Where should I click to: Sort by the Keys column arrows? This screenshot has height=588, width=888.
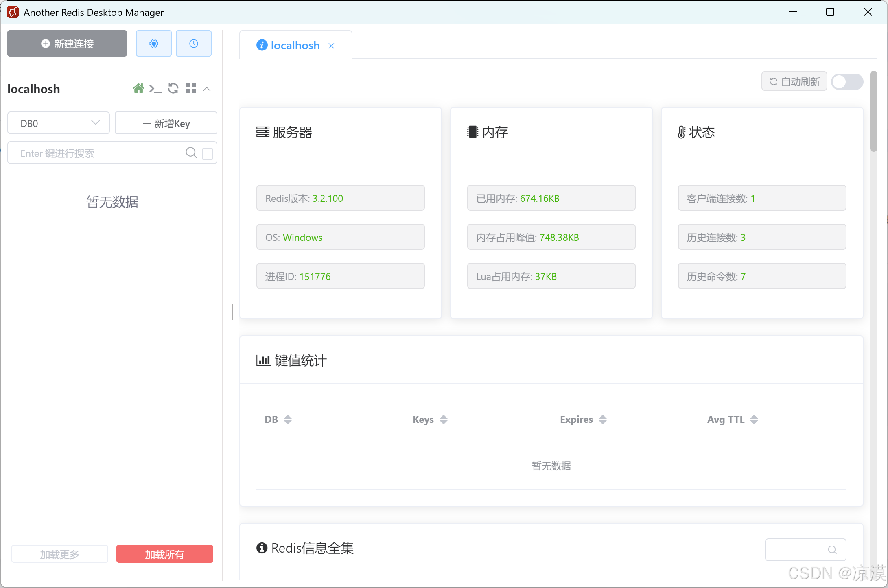443,420
